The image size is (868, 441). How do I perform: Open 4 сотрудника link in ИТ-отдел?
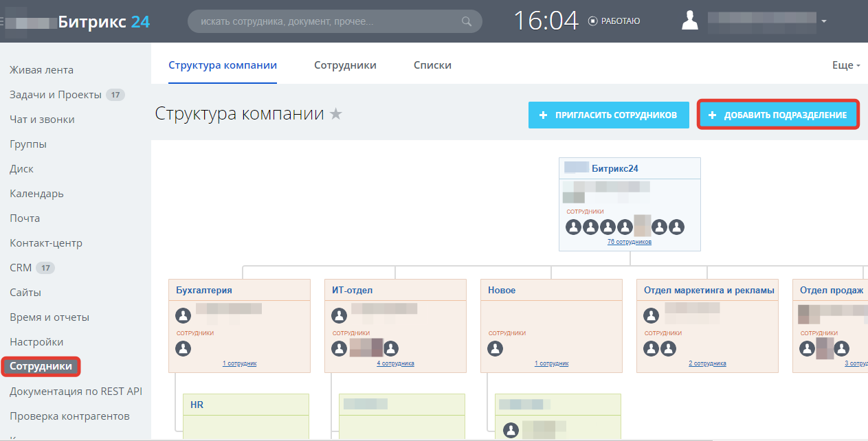[x=395, y=363]
